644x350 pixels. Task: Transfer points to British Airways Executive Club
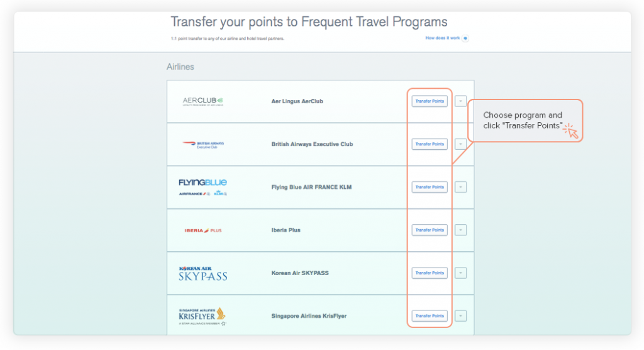(x=430, y=144)
